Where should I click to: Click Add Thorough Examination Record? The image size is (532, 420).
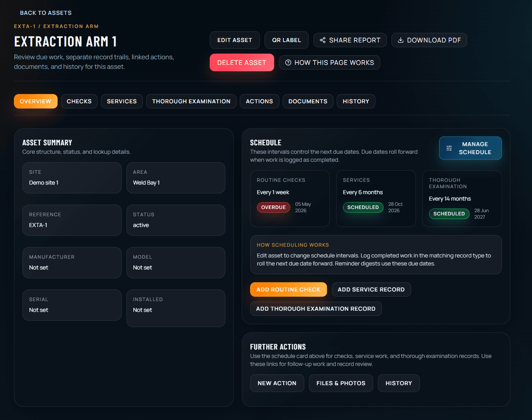coord(316,309)
